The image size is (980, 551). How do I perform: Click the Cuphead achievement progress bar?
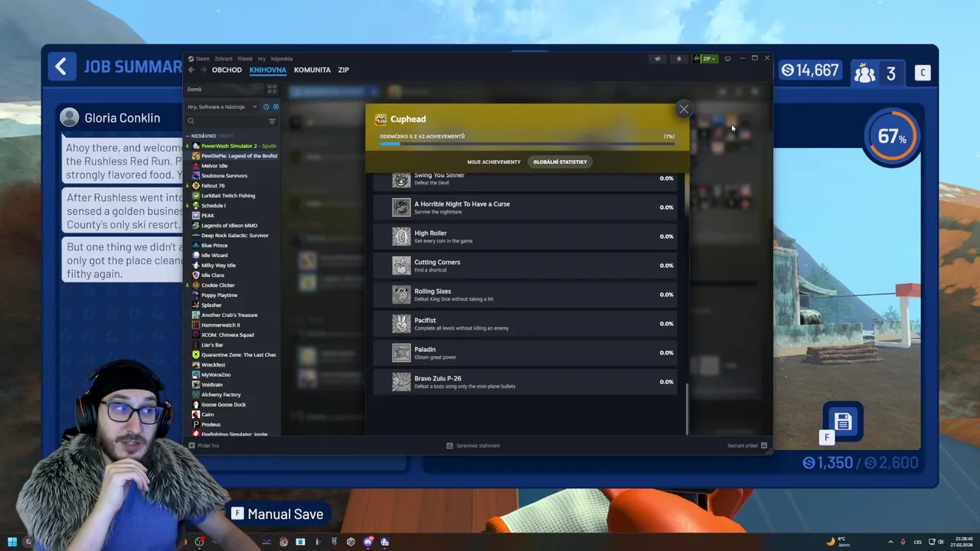[527, 144]
